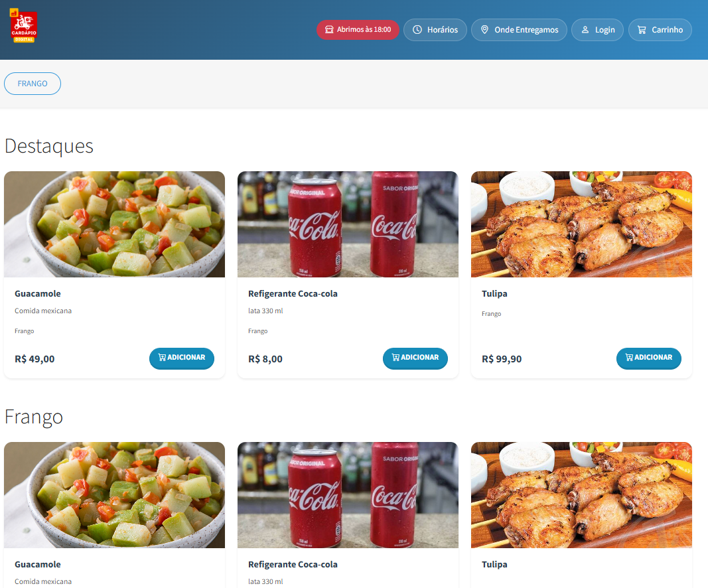This screenshot has height=588, width=708.
Task: View the Carrinho shopping cart
Action: (x=660, y=30)
